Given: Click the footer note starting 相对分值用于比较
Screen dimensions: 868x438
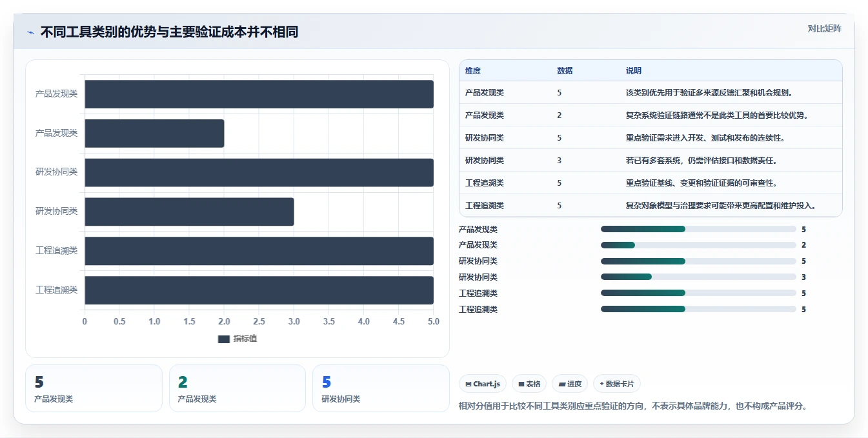Looking at the screenshot, I should [x=633, y=406].
